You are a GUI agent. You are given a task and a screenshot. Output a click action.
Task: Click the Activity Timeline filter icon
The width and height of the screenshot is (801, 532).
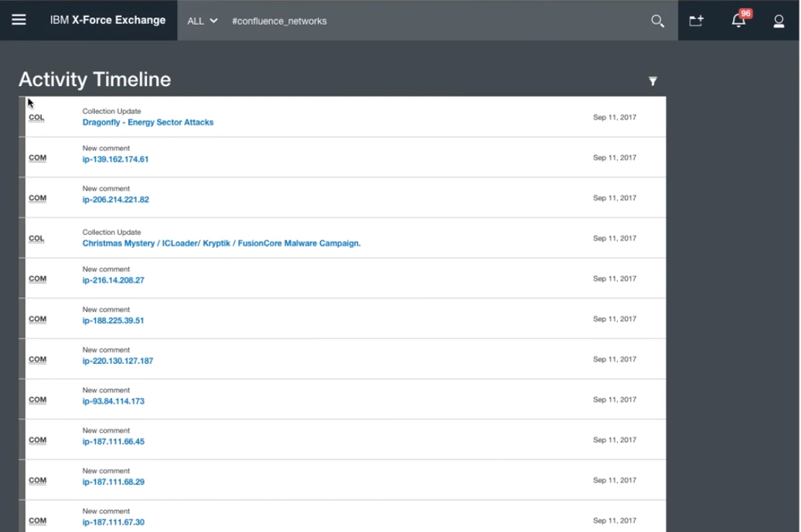click(653, 81)
